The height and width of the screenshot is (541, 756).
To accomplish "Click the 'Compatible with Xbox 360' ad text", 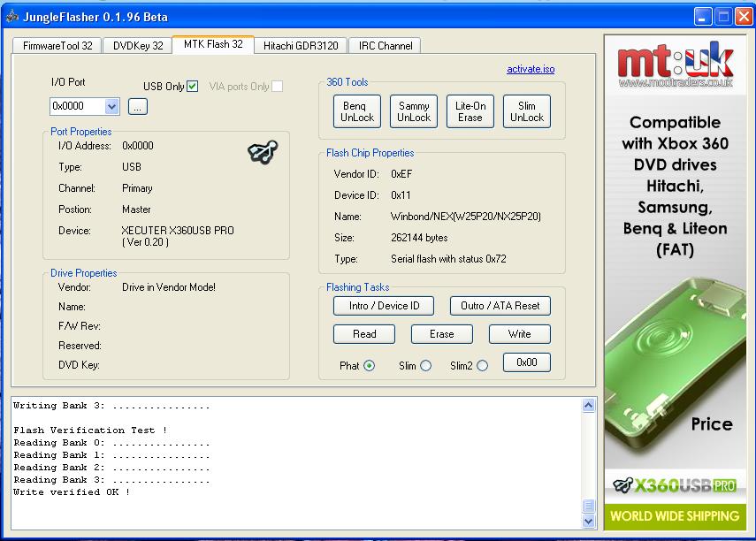I will point(675,133).
